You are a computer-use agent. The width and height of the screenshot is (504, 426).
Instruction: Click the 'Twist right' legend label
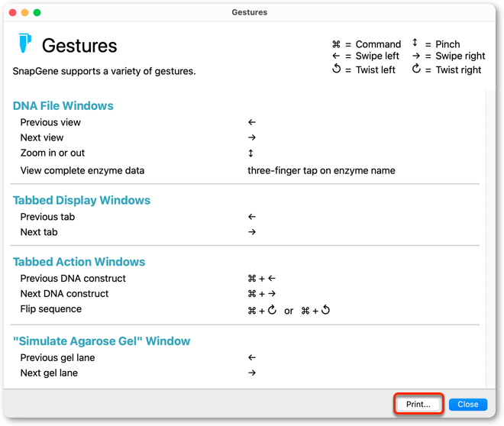click(x=458, y=70)
